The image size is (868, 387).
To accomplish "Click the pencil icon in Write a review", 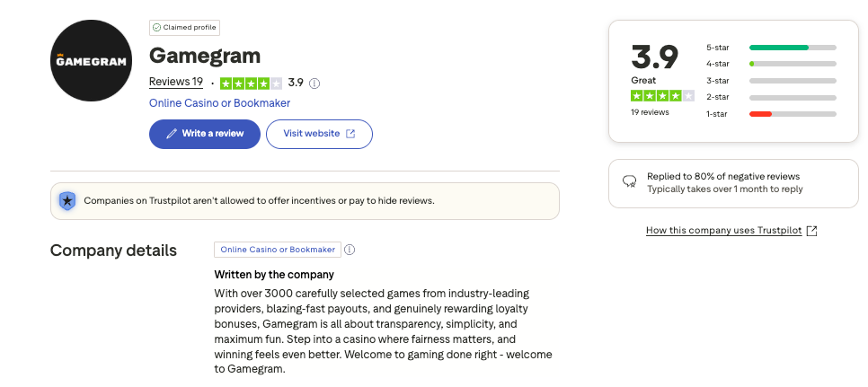I will [x=171, y=134].
